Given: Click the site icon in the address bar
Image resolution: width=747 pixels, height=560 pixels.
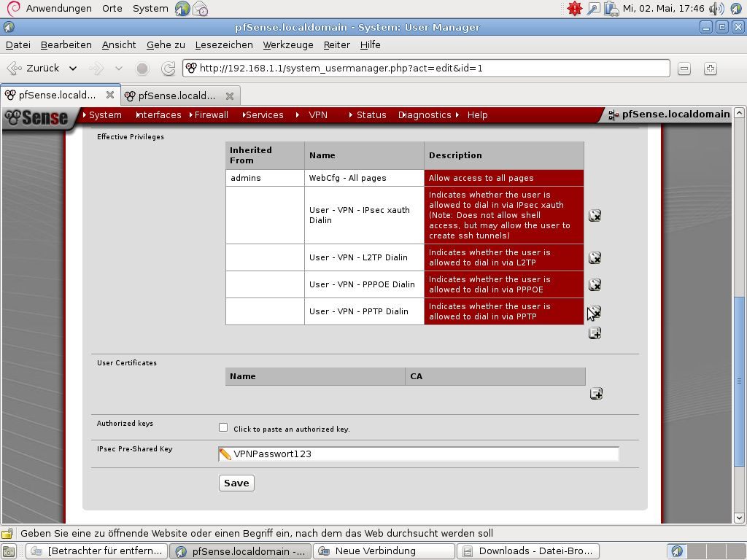Looking at the screenshot, I should 191,68.
